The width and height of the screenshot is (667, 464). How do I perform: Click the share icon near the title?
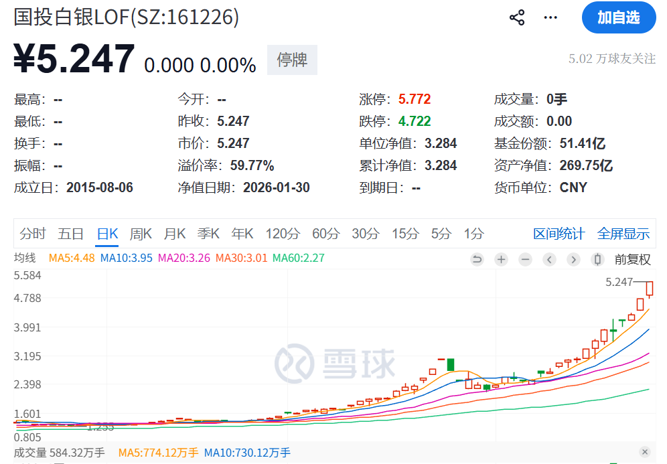click(x=517, y=17)
